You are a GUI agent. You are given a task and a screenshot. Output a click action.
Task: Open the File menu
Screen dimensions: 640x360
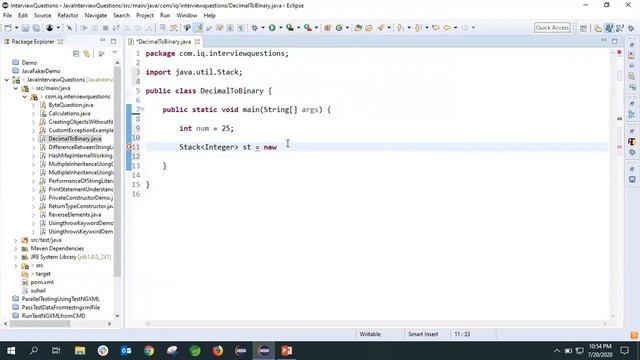tap(7, 16)
